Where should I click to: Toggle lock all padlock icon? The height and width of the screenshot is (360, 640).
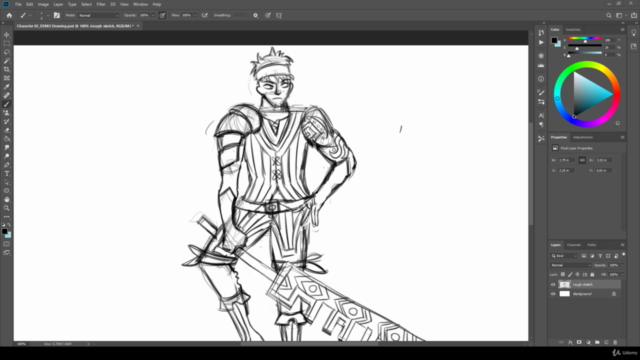(592, 275)
